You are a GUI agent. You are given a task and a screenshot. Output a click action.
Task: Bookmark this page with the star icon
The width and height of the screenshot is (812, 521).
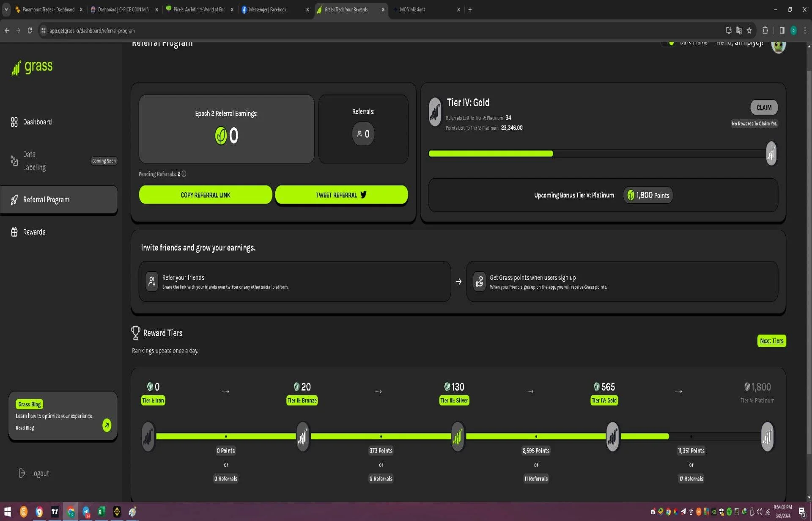(x=749, y=30)
